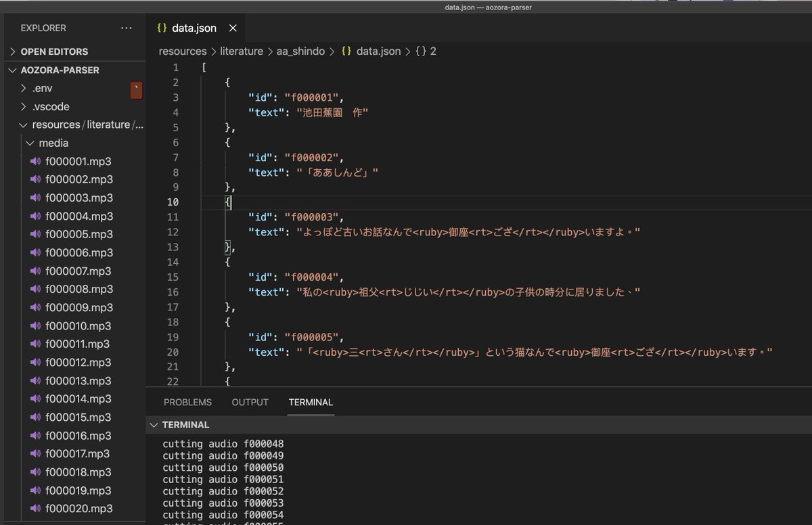Image resolution: width=812 pixels, height=525 pixels.
Task: Open audio file f000006.mp3
Action: point(79,253)
